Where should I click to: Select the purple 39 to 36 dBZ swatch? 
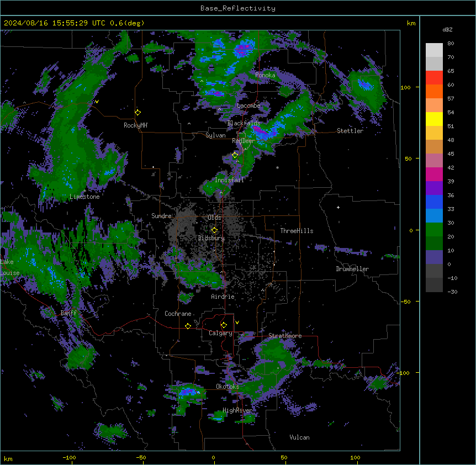click(x=434, y=188)
